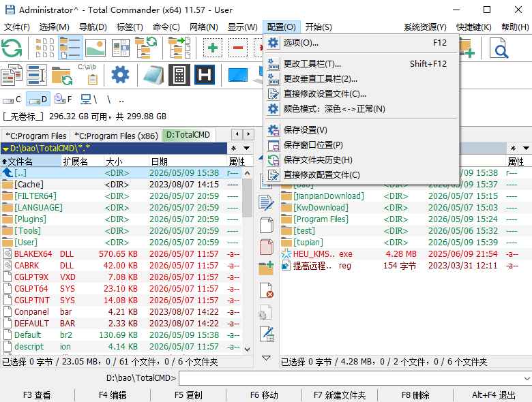The width and height of the screenshot is (532, 402).
Task: Click left panel asterisk favorites button
Action: click(x=234, y=148)
